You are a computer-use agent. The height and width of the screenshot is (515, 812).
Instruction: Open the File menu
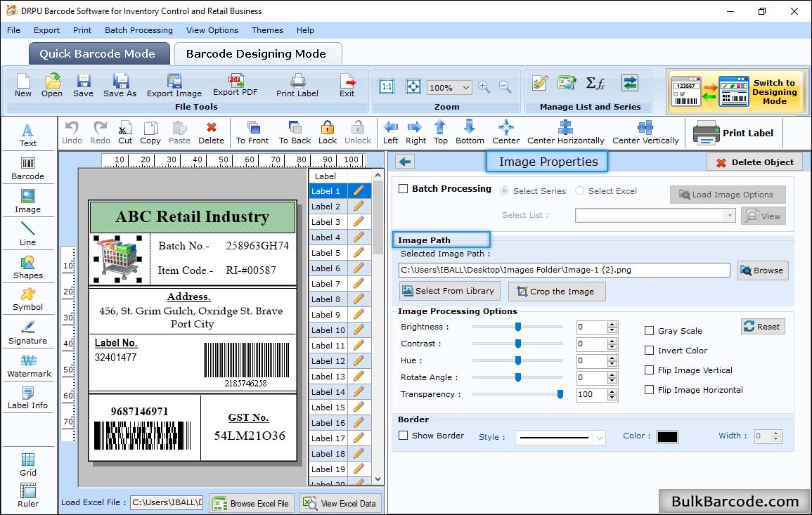click(13, 30)
